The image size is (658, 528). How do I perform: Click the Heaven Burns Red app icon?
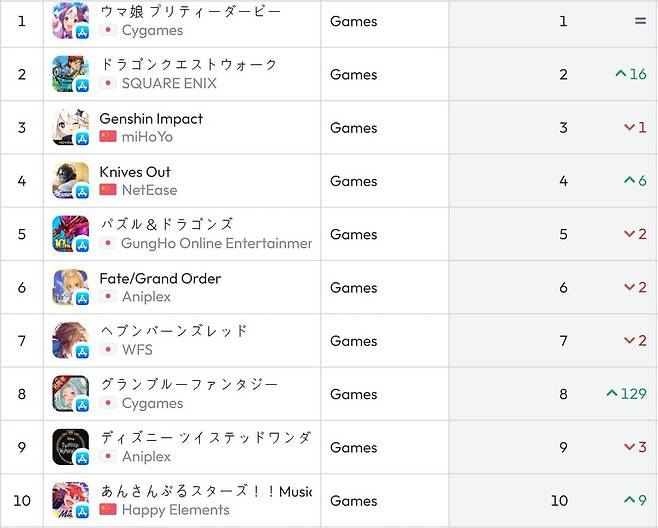click(70, 341)
